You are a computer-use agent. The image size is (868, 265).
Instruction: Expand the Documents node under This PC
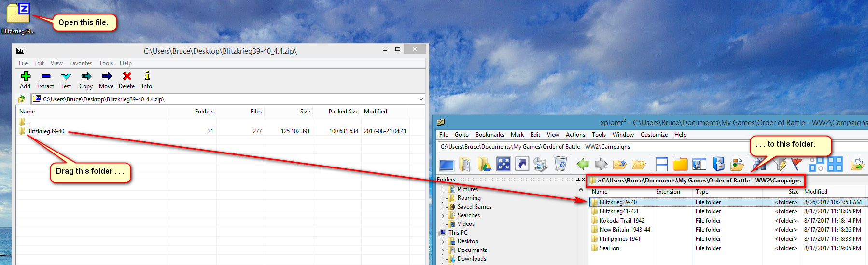(x=443, y=250)
